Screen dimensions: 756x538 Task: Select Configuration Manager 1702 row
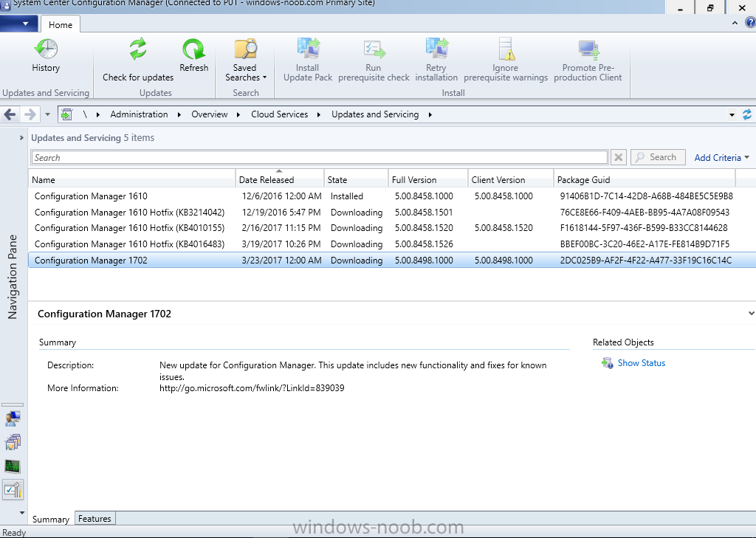click(392, 261)
